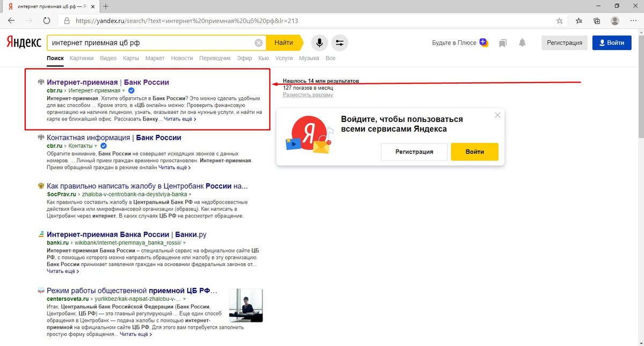644x346 pixels.
Task: Click the header Регистрация button
Action: pos(565,43)
